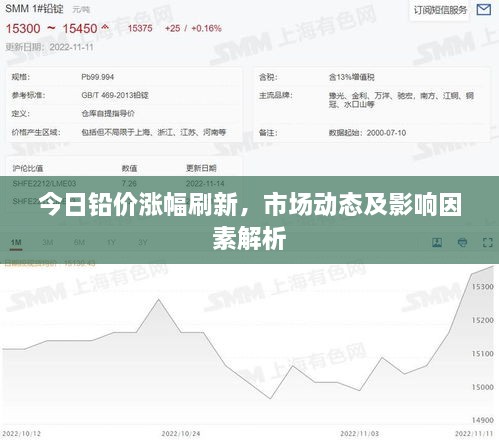Click the red price up-arrow indicator
The width and height of the screenshot is (499, 441).
click(105, 27)
